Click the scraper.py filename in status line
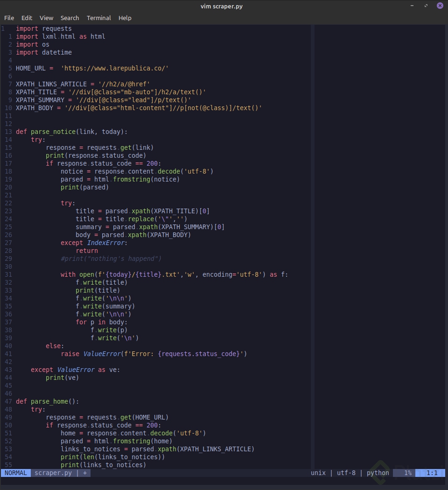 point(53,473)
